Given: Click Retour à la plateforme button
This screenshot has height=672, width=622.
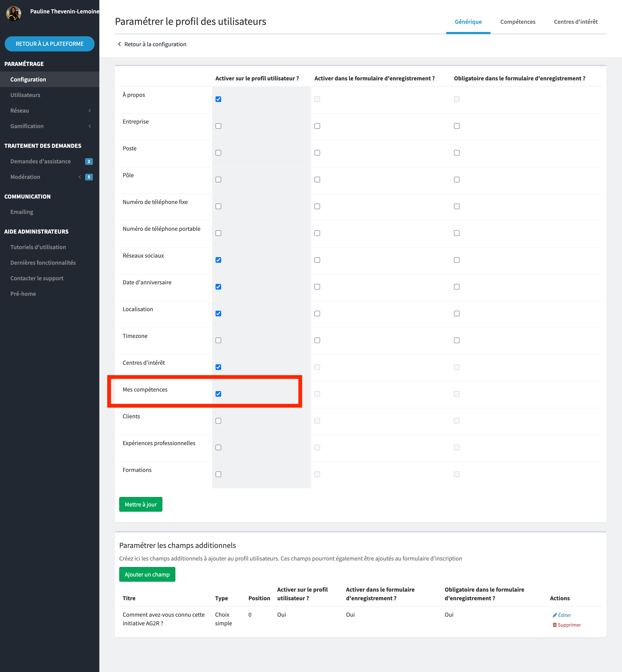Looking at the screenshot, I should coord(49,44).
